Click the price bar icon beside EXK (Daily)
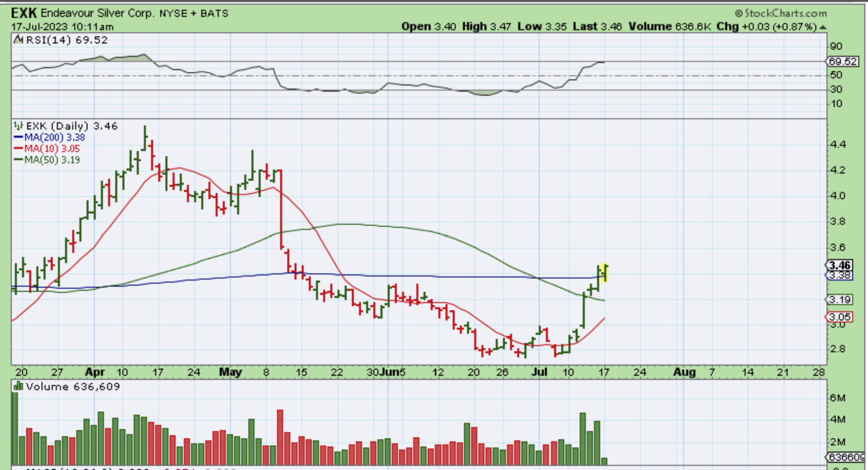The image size is (868, 470). click(18, 126)
